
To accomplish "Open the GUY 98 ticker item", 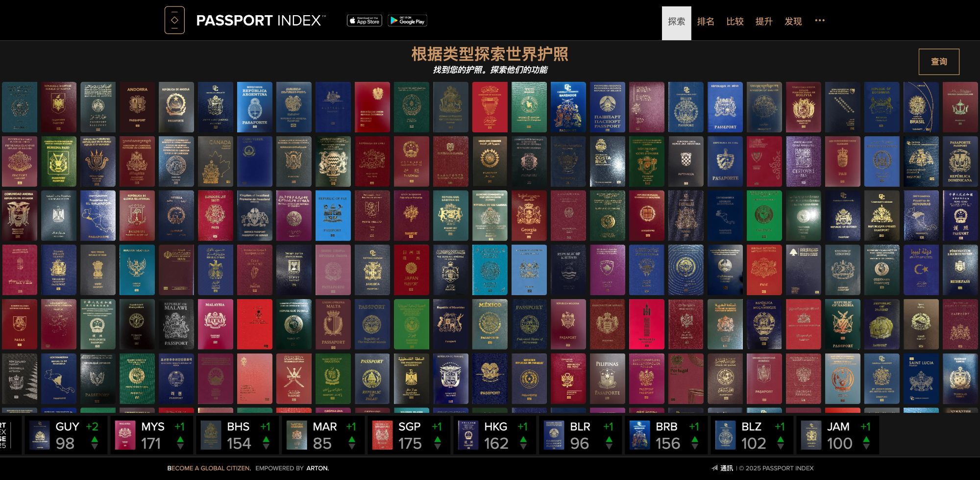I will 66,435.
